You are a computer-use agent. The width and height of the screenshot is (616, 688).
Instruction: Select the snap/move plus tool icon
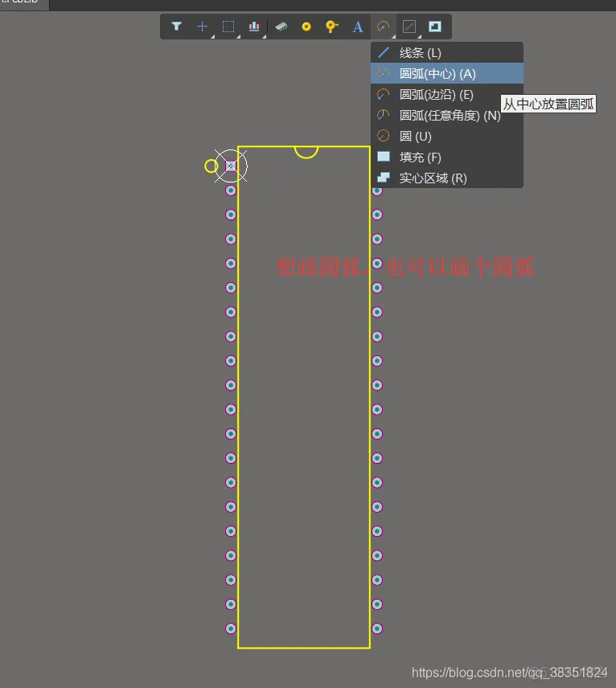pos(202,27)
